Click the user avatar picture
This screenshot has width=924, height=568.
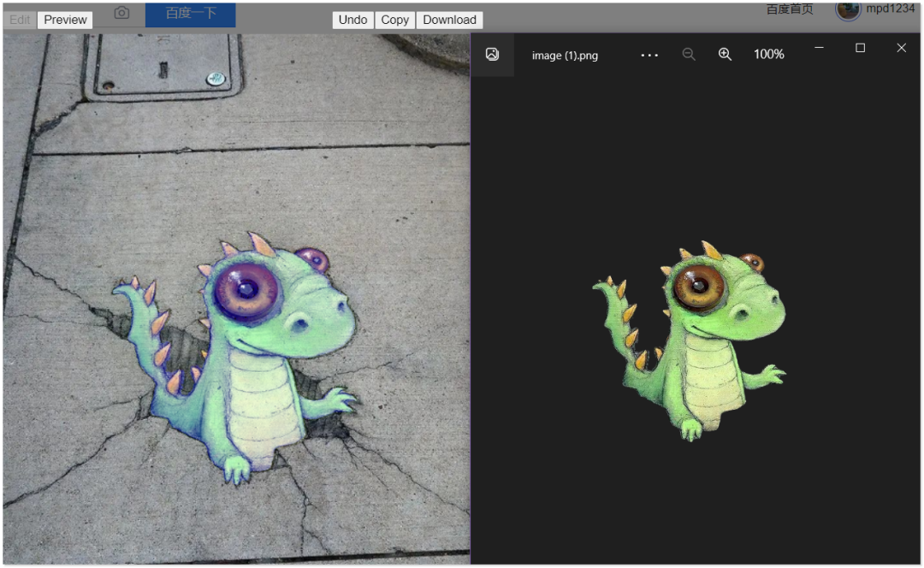point(848,9)
